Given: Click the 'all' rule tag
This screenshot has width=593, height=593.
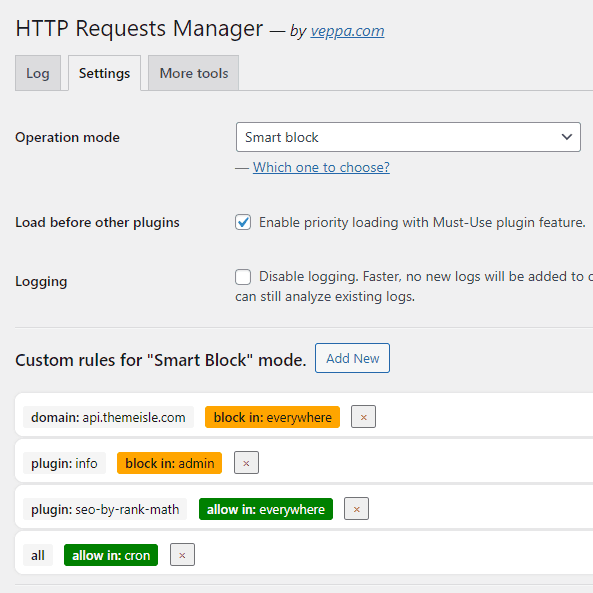Looking at the screenshot, I should pos(38,555).
